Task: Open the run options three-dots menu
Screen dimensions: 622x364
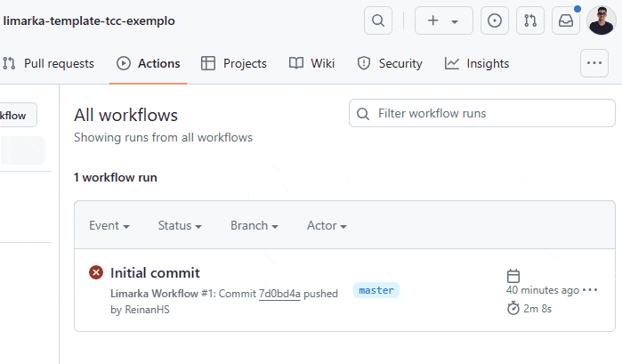Action: click(590, 290)
